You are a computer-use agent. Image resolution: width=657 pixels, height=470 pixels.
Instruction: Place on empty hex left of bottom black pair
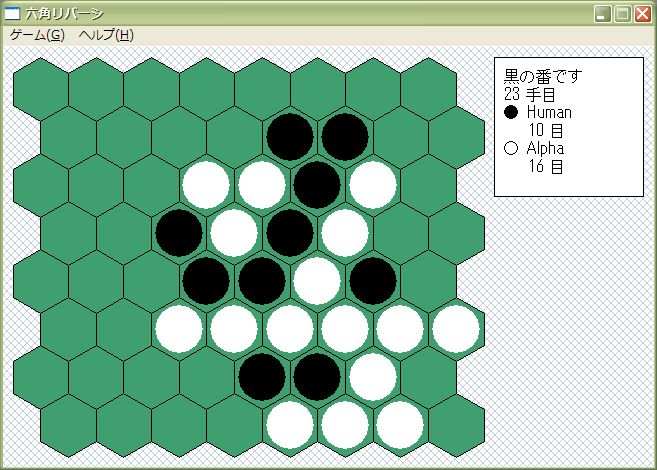tap(207, 377)
